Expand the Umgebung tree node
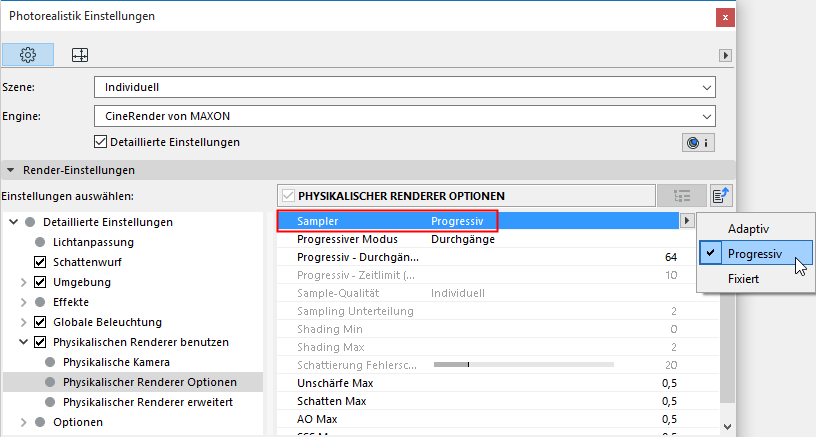 pyautogui.click(x=23, y=282)
